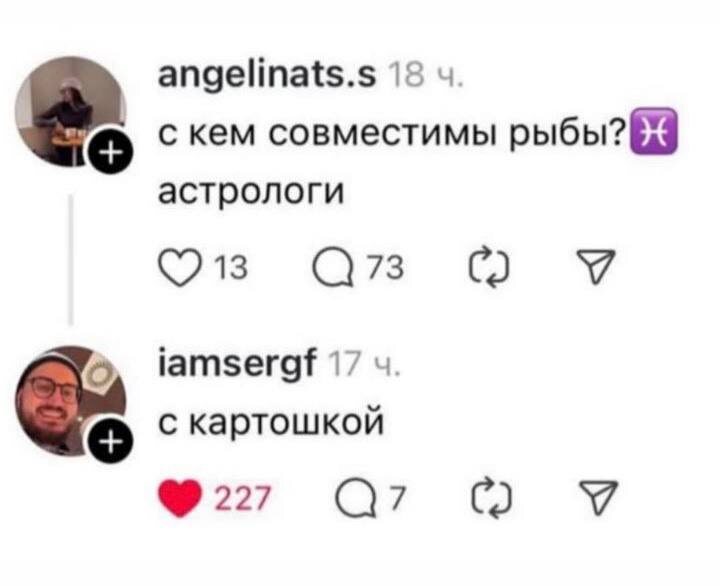Open the angelinats.s username link
The width and height of the screenshot is (720, 586).
click(x=267, y=76)
